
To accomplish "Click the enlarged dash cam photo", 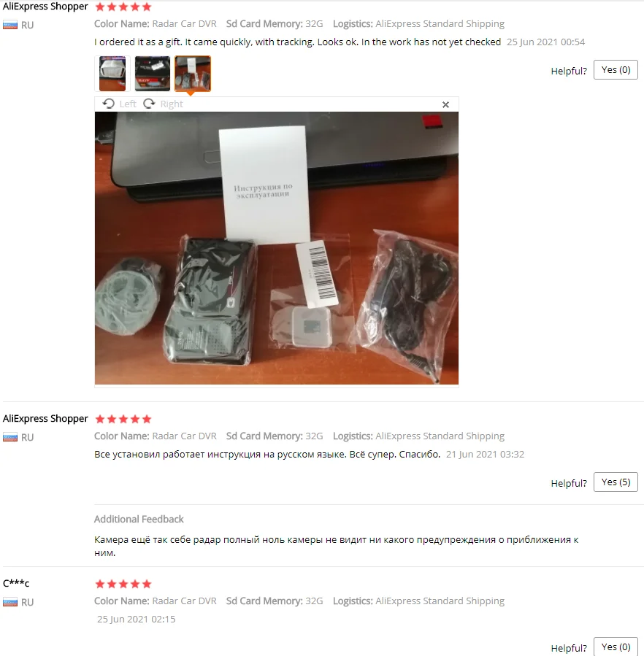I will click(x=276, y=248).
